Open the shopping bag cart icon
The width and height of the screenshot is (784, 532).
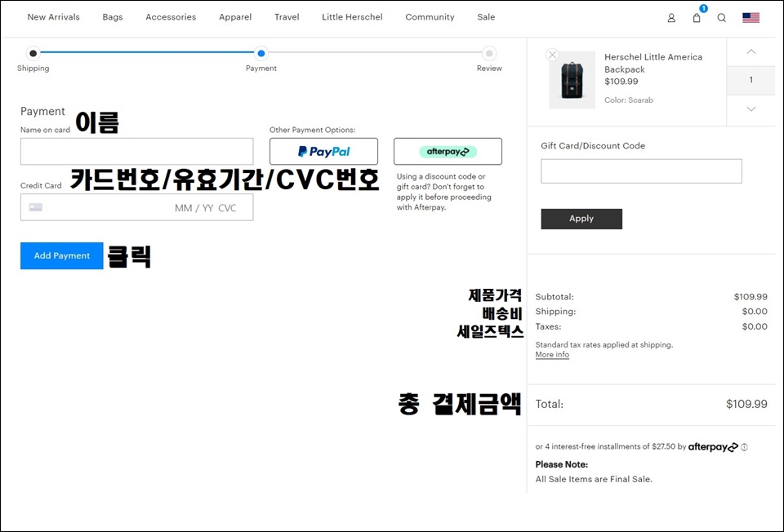point(697,18)
